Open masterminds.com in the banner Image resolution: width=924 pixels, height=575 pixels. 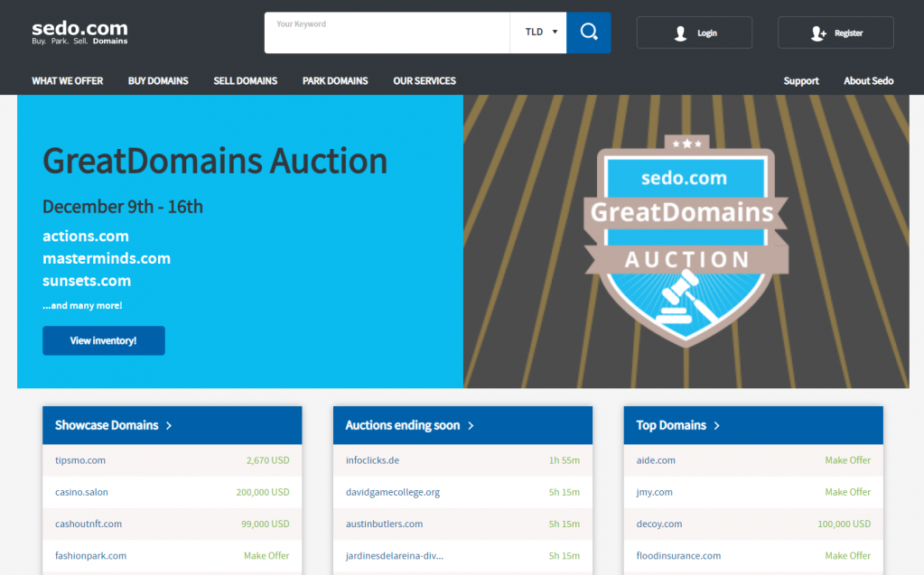pos(107,259)
